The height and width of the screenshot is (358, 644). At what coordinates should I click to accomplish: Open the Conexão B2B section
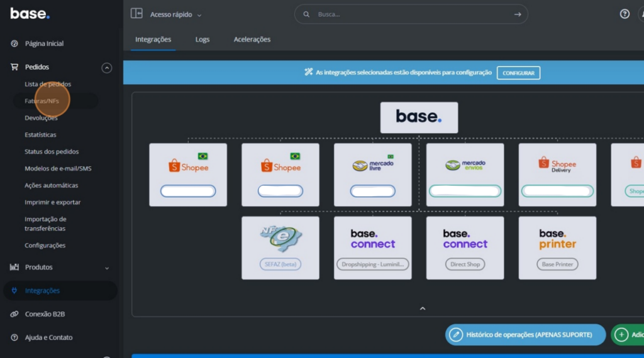coord(45,313)
